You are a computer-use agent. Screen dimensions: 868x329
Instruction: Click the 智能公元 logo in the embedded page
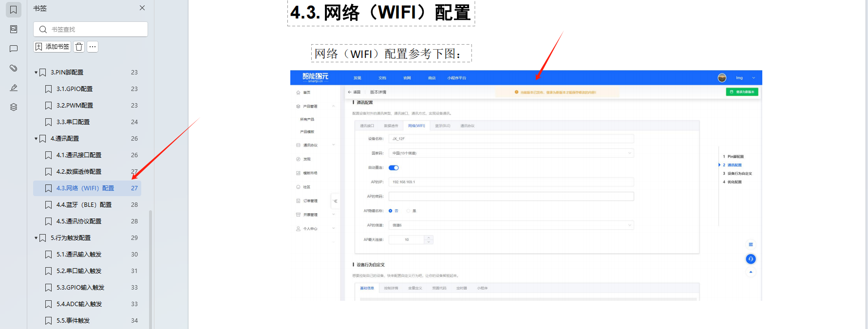pyautogui.click(x=315, y=77)
